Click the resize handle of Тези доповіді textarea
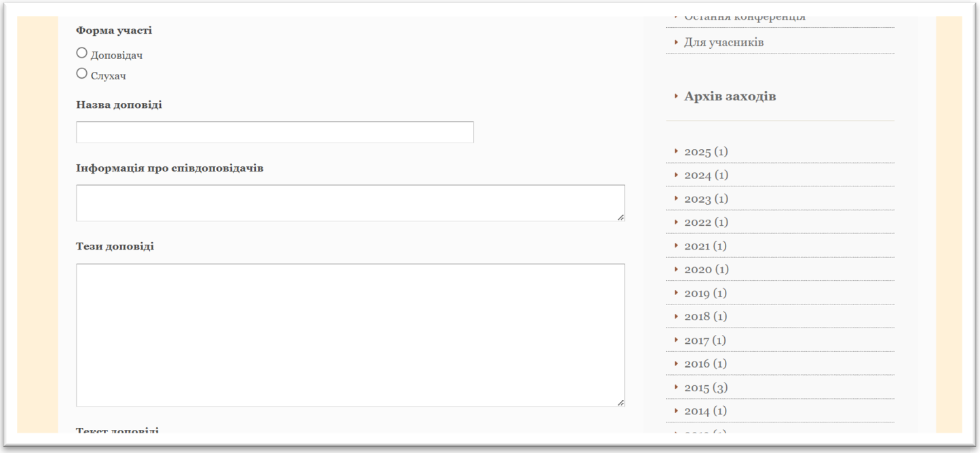 click(x=621, y=403)
